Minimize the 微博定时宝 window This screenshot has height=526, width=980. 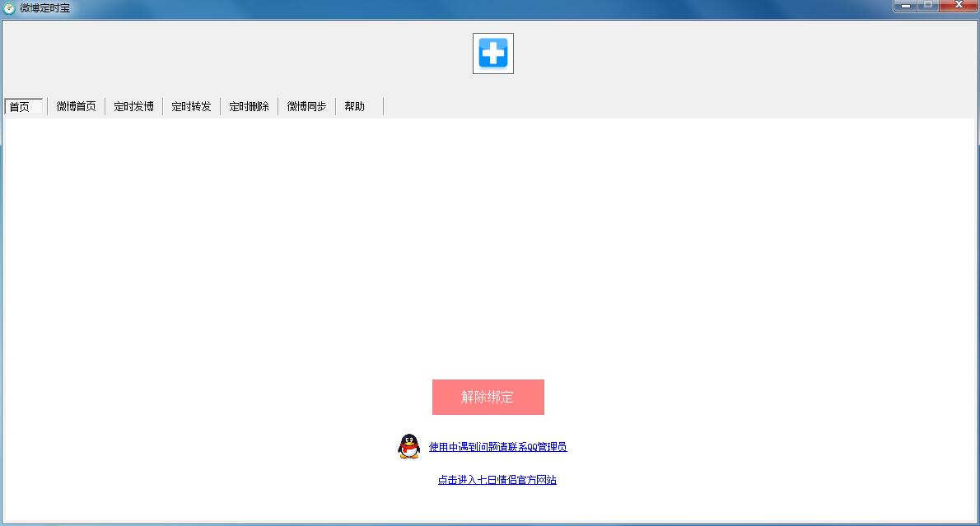coord(906,7)
